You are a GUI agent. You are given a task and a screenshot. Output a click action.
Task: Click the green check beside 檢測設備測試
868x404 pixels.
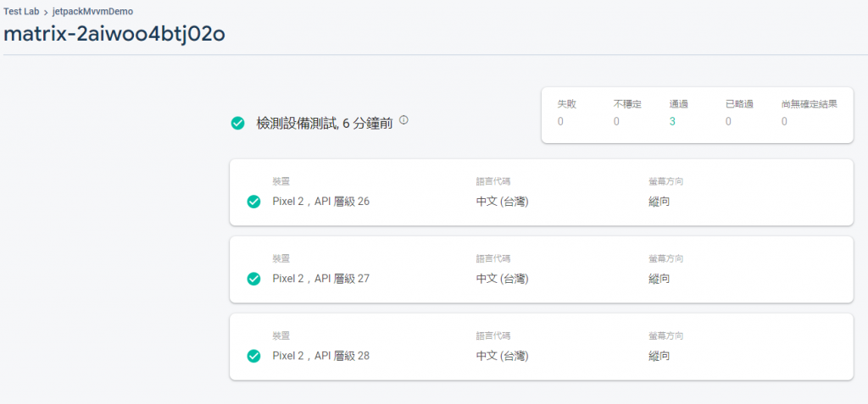[x=238, y=124]
